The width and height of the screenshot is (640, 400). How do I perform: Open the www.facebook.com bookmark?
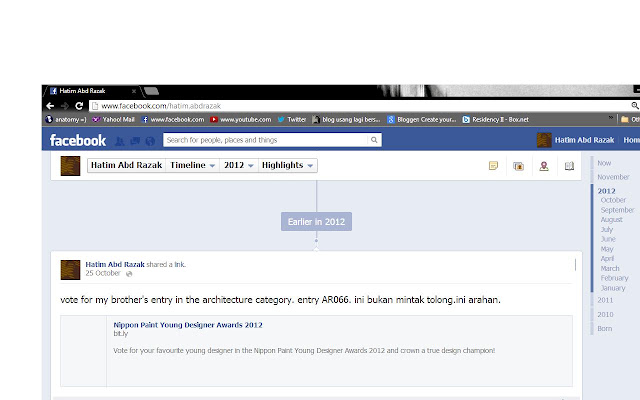(173, 120)
